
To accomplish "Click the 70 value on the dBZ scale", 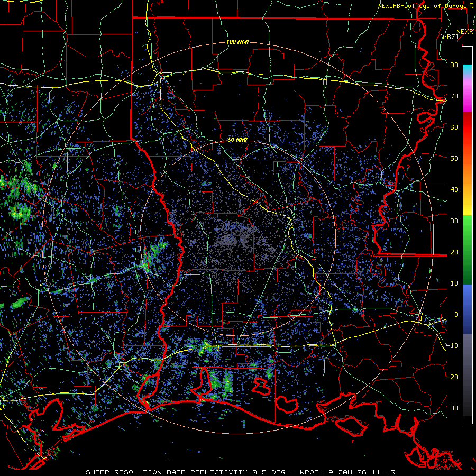I will pos(454,96).
